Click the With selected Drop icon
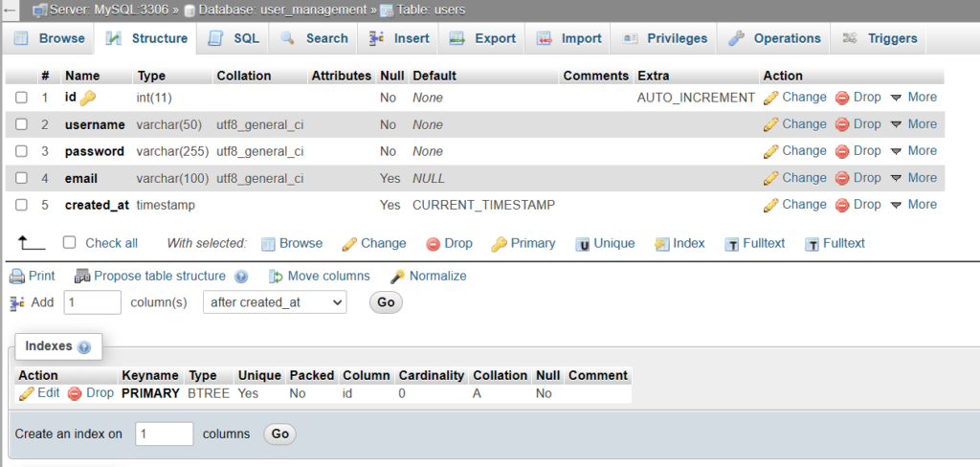The image size is (980, 467). pos(434,244)
